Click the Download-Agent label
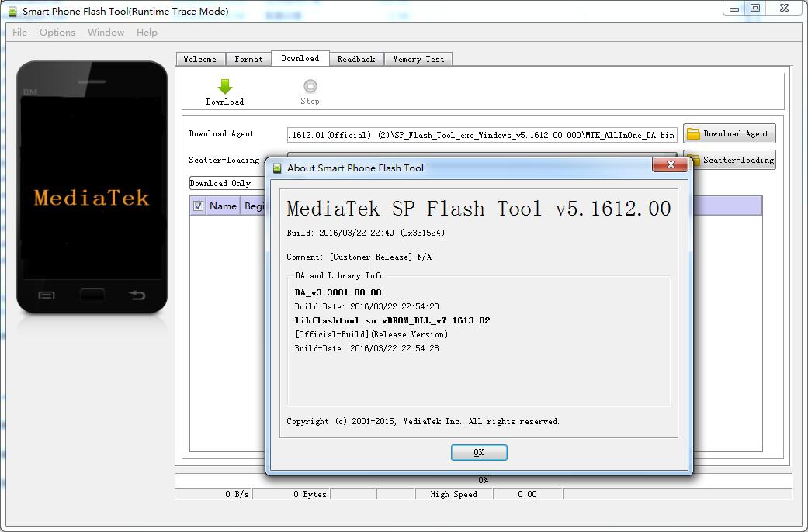This screenshot has width=808, height=532. [x=221, y=134]
